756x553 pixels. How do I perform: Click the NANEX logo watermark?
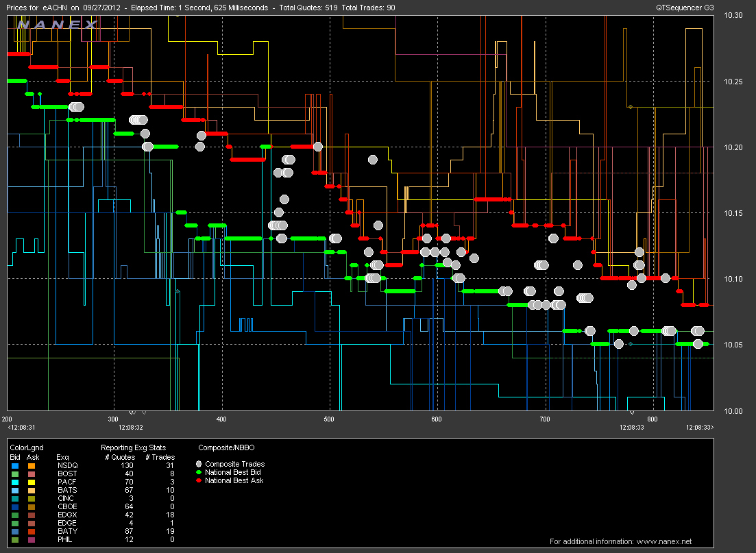pyautogui.click(x=58, y=25)
